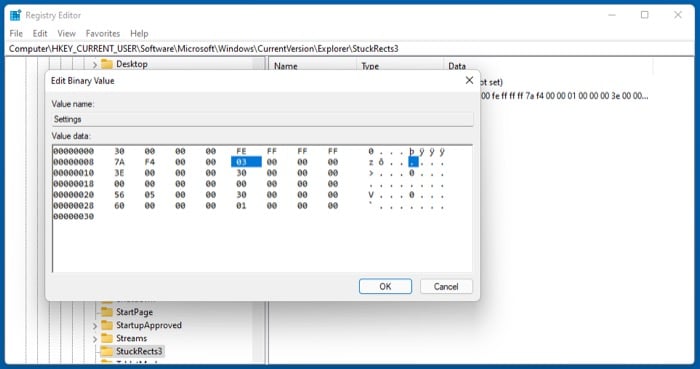
Task: Click the binary data in the Data column
Action: tap(565, 95)
